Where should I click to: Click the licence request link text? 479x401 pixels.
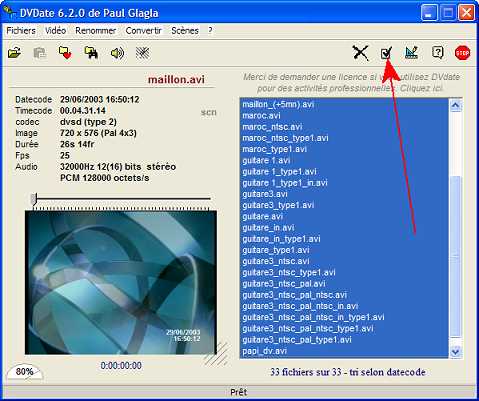click(351, 82)
